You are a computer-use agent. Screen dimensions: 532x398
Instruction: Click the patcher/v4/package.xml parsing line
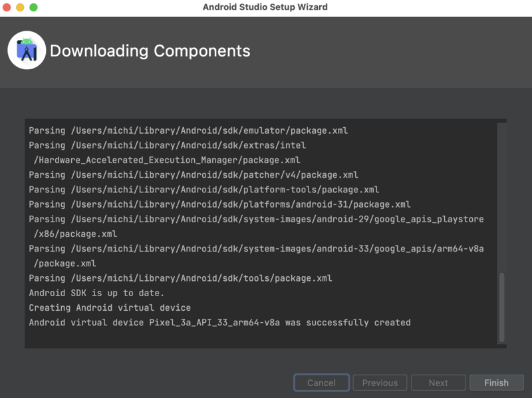tap(194, 174)
